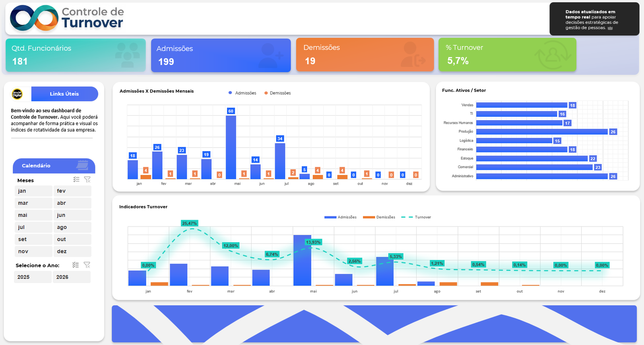The image size is (644, 345).
Task: Click the tallest 'mai' bar labeled 60
Action: coord(231,147)
